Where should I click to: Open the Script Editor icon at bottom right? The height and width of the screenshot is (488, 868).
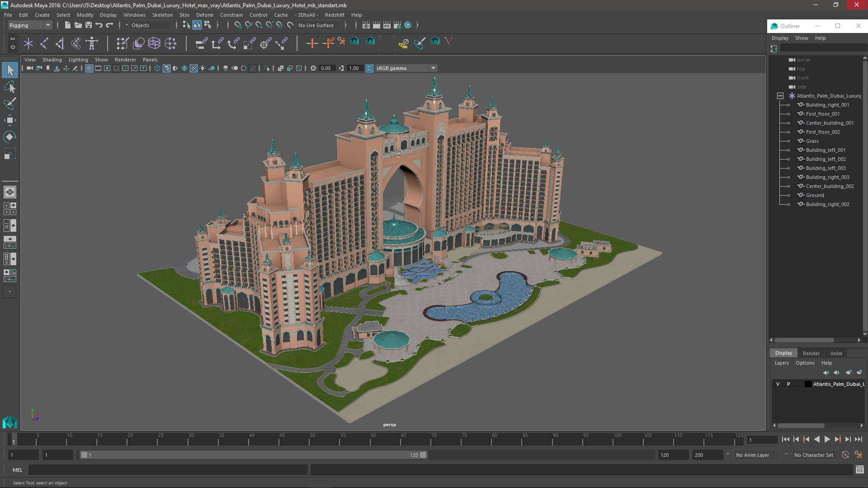point(859,470)
